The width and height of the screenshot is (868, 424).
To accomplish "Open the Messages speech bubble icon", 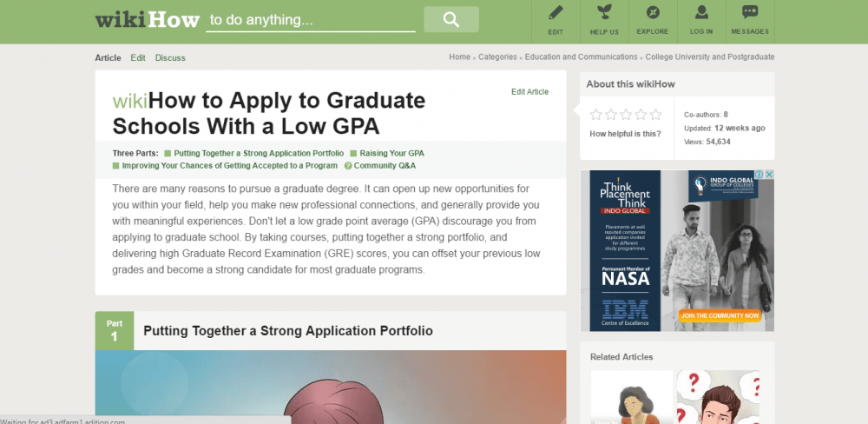I will (x=750, y=13).
